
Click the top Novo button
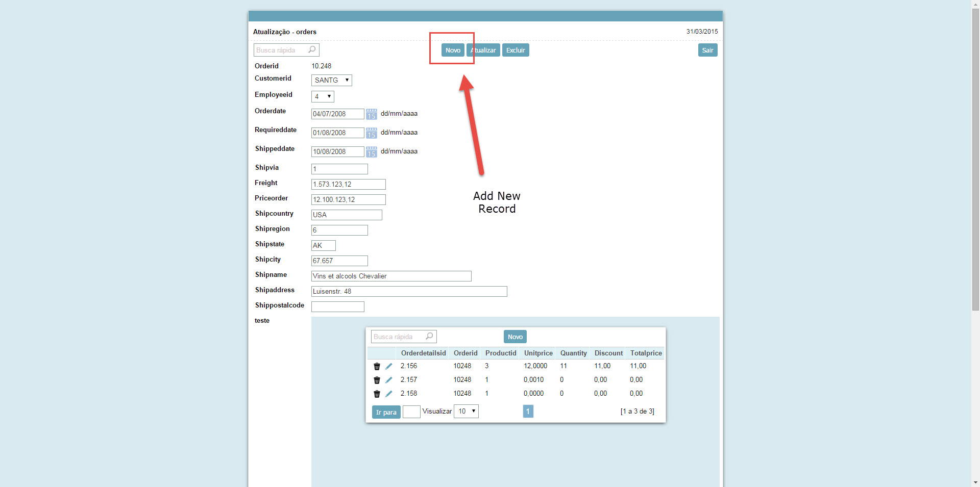453,50
